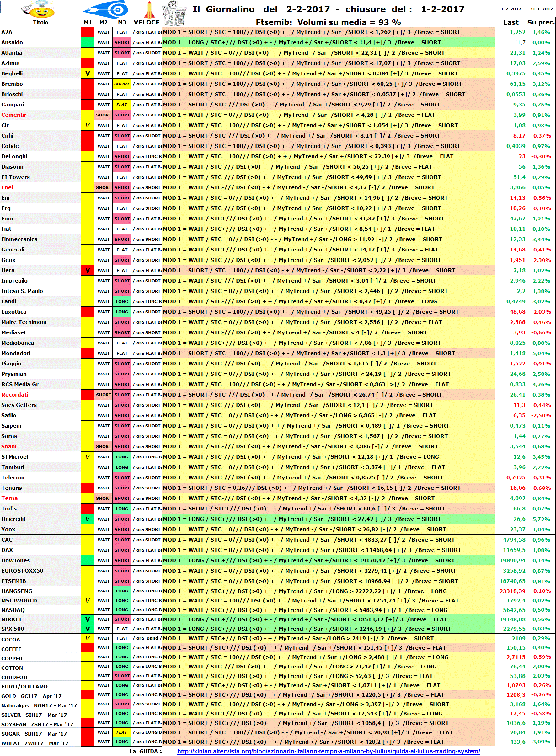Click the SHORT M2 cell for Cementir
Viewport: 556px width, 756px height.
103,115
